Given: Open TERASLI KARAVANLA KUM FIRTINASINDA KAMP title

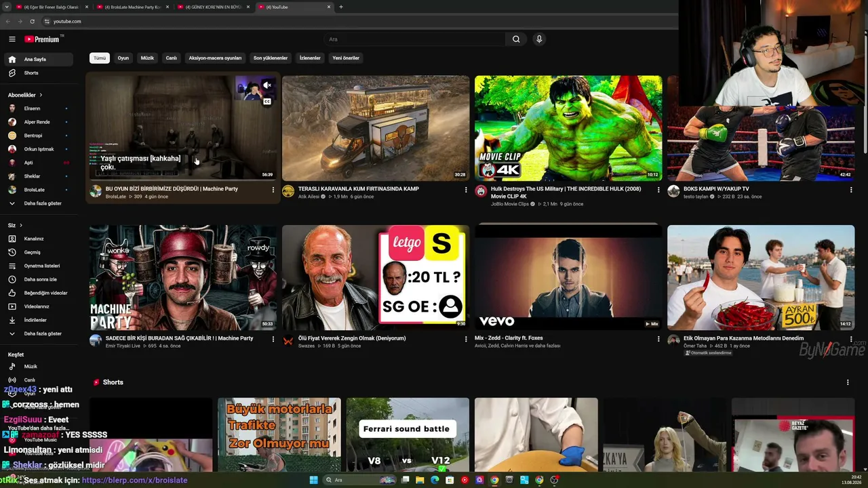Looking at the screenshot, I should [359, 189].
